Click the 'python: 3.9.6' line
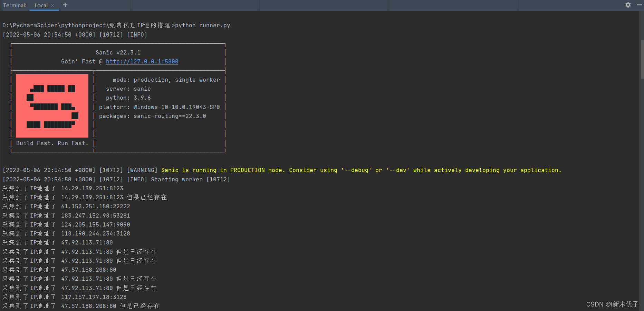Screen dimensions: 644x311 [x=128, y=98]
